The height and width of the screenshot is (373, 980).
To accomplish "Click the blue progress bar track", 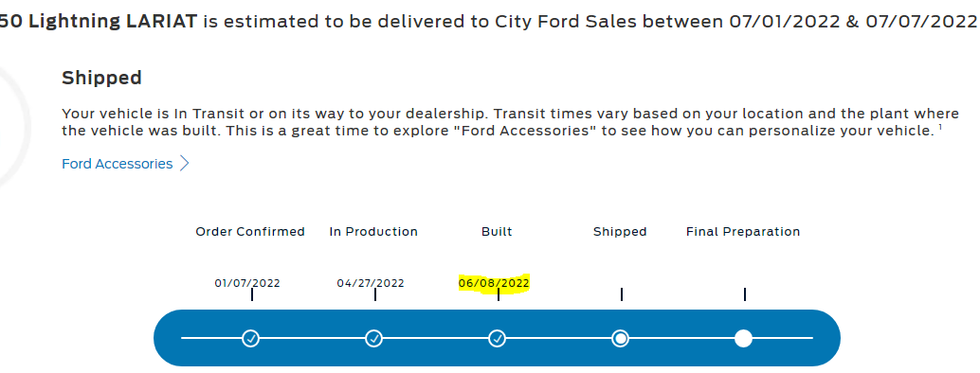I will pos(497,338).
